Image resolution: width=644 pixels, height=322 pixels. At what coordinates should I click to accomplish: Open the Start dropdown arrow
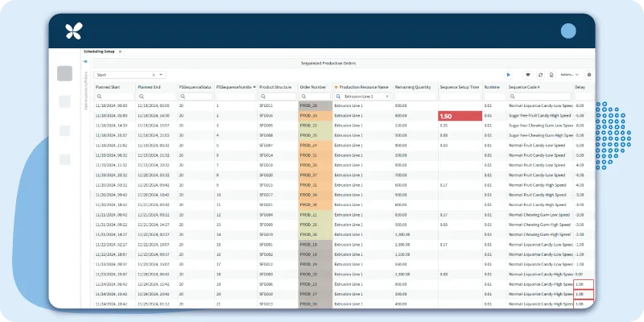pos(160,74)
